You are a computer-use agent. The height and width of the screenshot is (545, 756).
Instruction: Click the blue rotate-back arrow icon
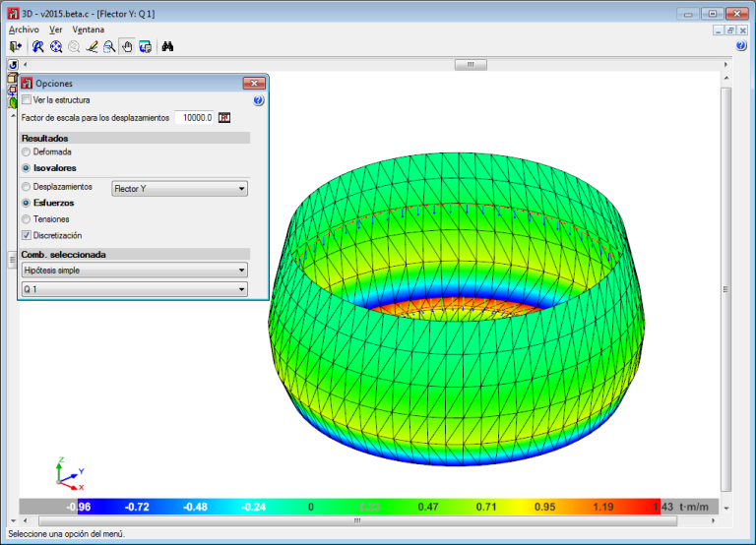point(13,65)
